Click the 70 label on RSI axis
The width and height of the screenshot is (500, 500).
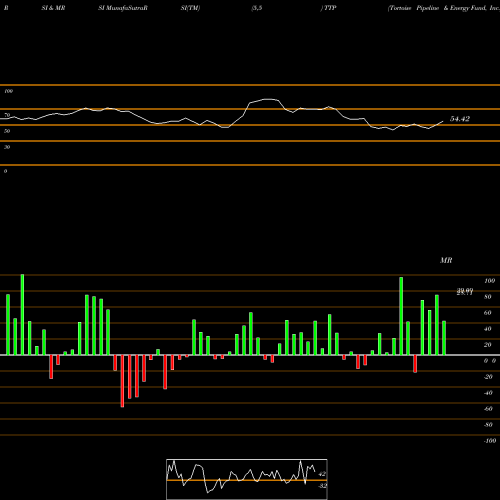click(7, 115)
